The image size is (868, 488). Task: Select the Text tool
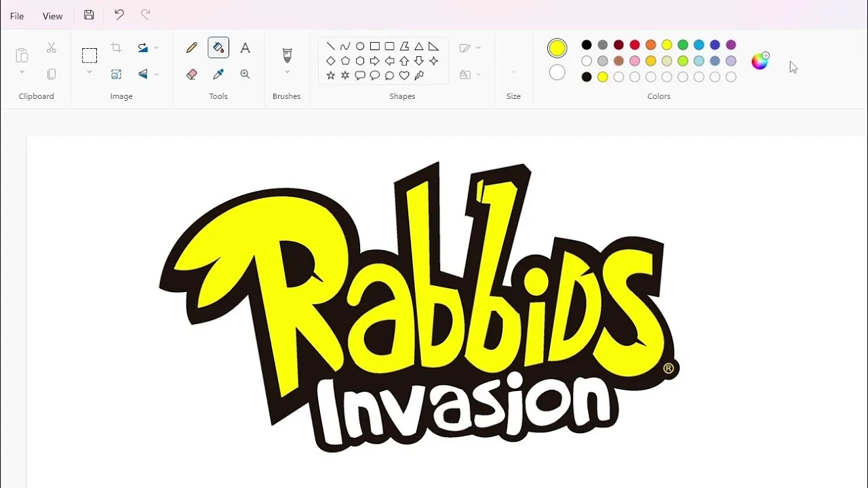[245, 47]
